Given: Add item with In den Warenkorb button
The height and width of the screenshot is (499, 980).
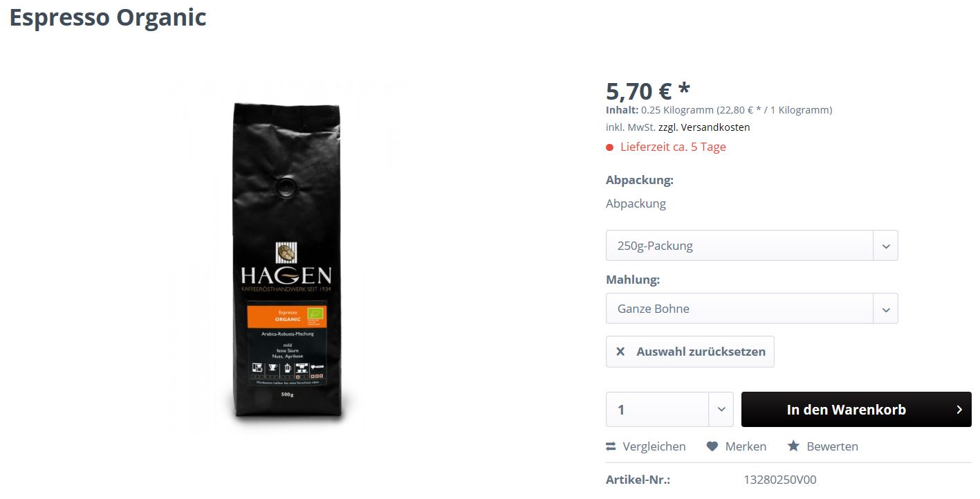Looking at the screenshot, I should click(x=856, y=410).
